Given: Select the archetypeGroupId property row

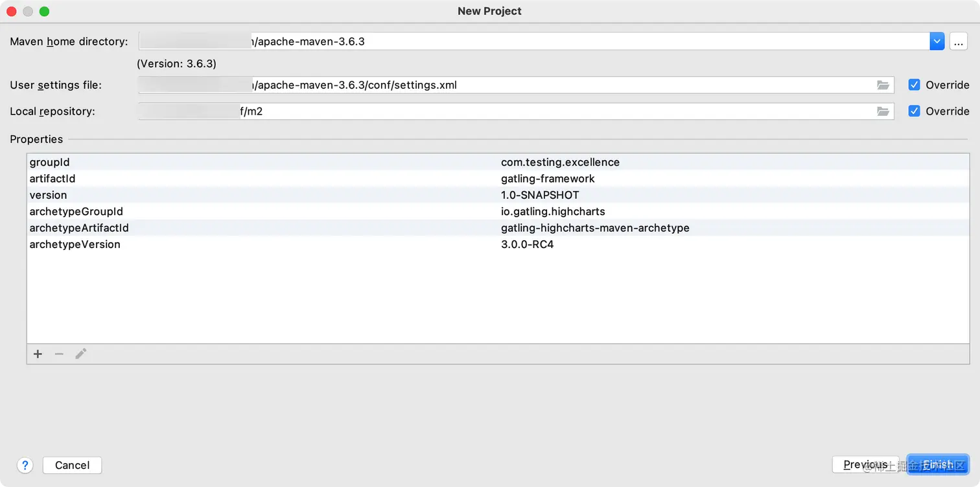Looking at the screenshot, I should point(498,212).
